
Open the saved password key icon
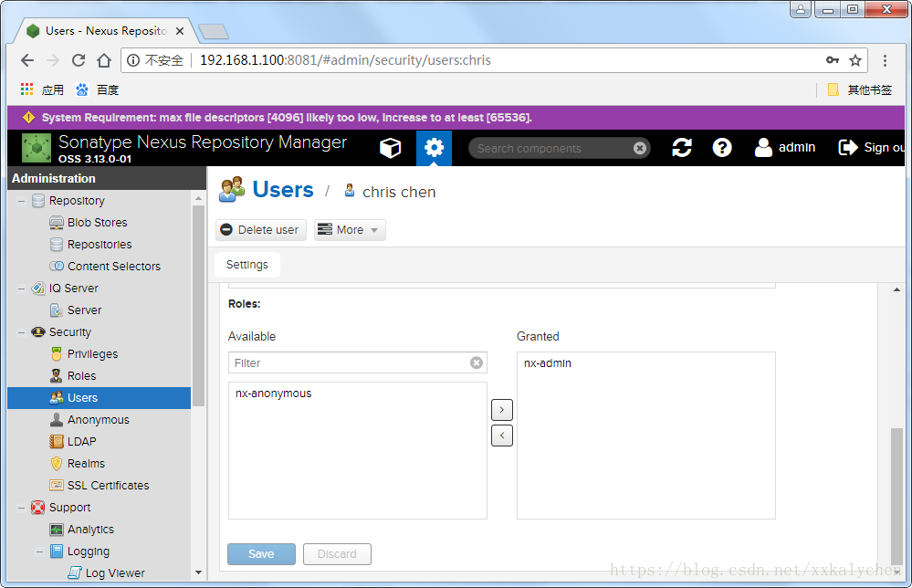click(833, 60)
